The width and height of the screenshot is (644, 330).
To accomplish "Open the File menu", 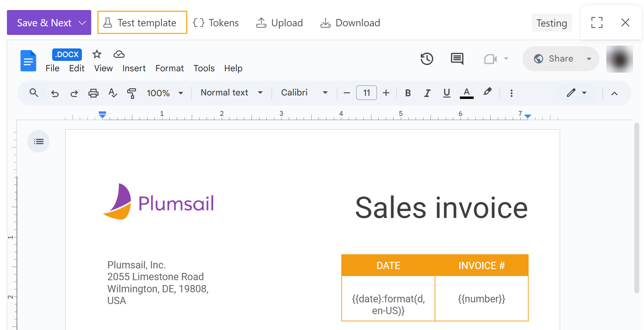I will pos(53,68).
